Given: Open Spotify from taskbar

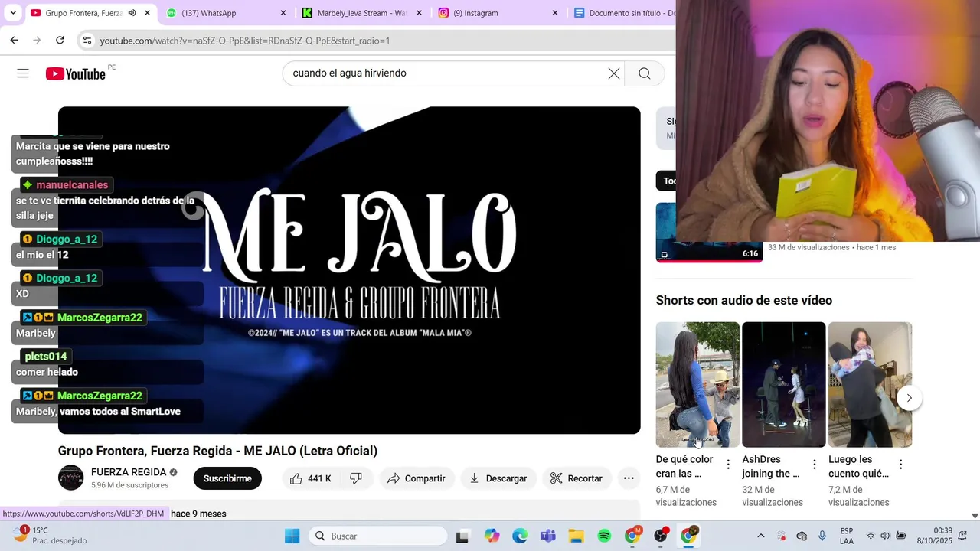Looking at the screenshot, I should click(x=604, y=536).
